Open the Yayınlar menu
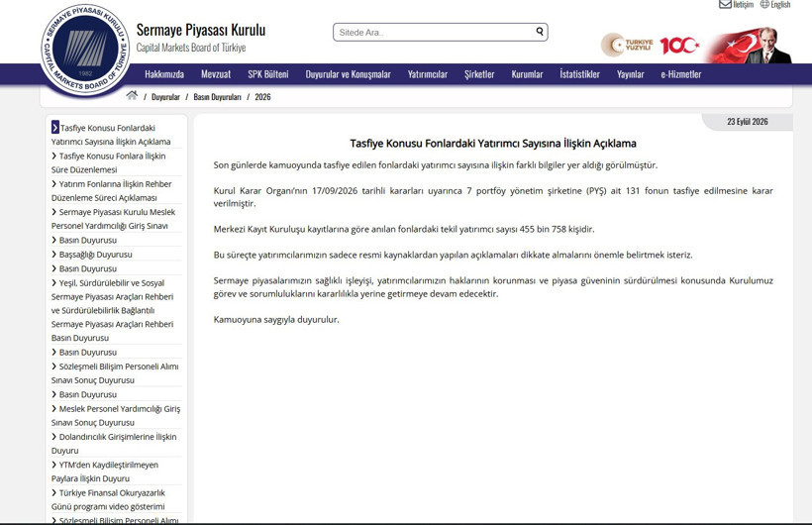The height and width of the screenshot is (525, 812). 630,74
